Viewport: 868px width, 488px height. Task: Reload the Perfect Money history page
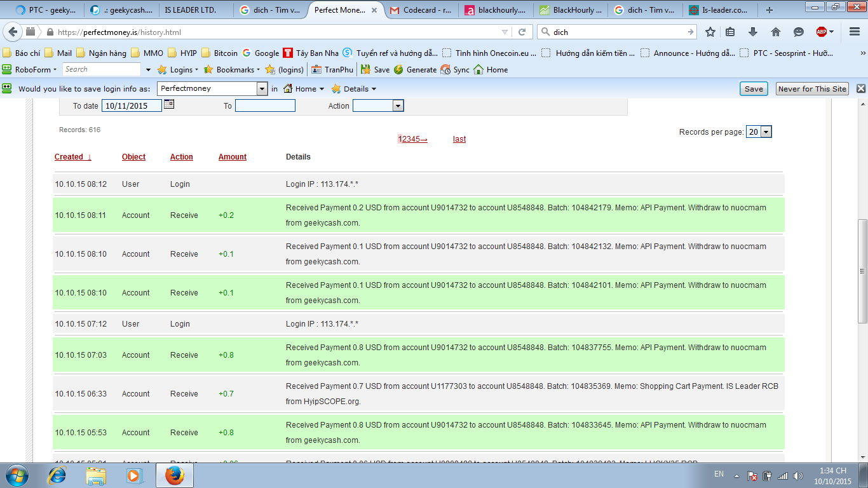click(x=522, y=32)
